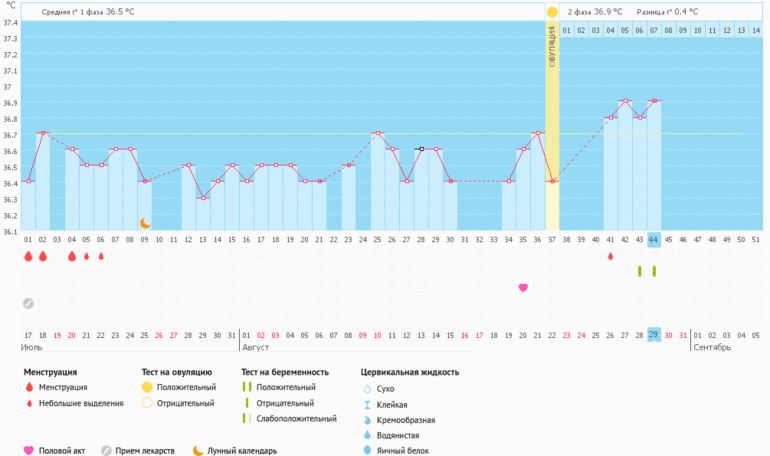The image size is (770, 456).
Task: Click the Лунный календарь moon legend icon
Action: point(199,450)
